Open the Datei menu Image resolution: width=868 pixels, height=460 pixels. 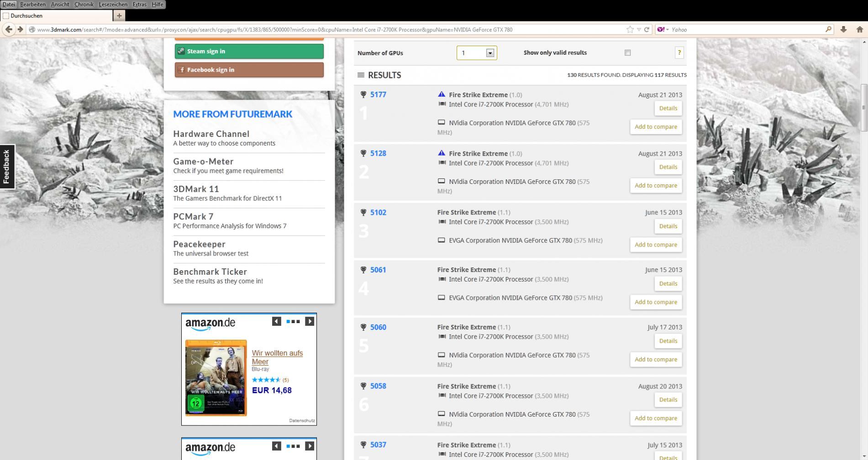[x=9, y=5]
